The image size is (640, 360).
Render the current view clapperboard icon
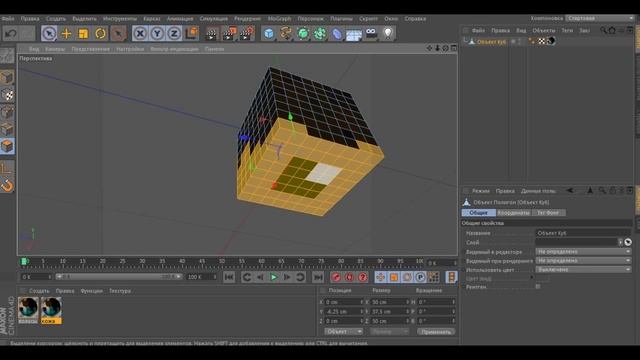(x=212, y=33)
